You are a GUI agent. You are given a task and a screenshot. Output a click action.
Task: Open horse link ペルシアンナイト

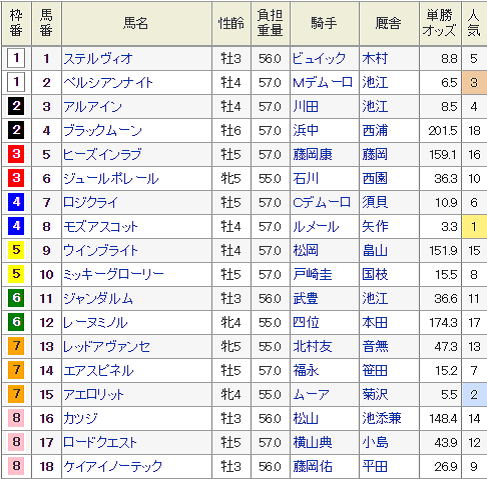pos(108,83)
